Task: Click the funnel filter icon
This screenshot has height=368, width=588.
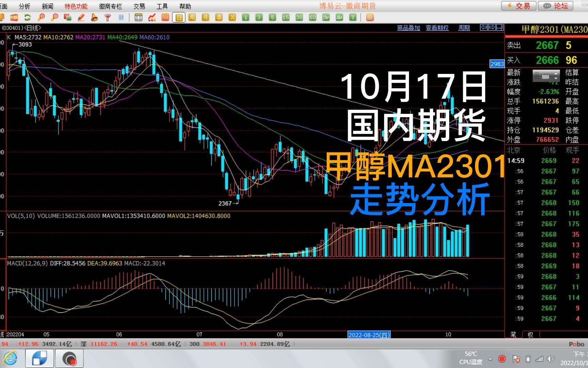Action: pyautogui.click(x=108, y=17)
